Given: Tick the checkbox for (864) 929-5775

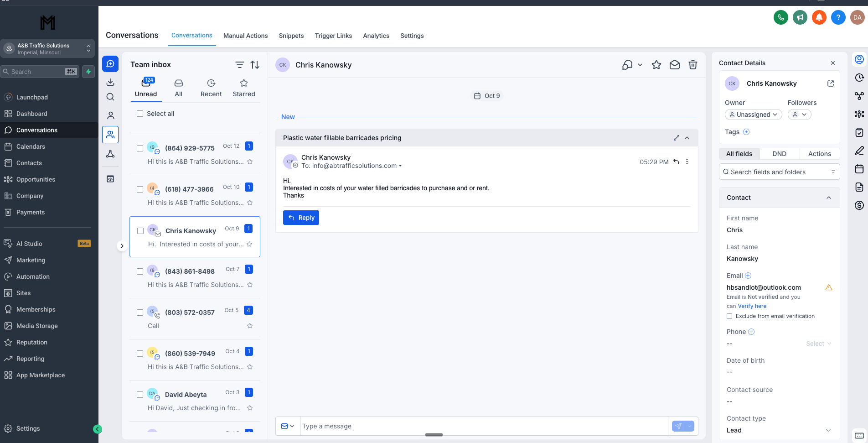Looking at the screenshot, I should coord(140,148).
